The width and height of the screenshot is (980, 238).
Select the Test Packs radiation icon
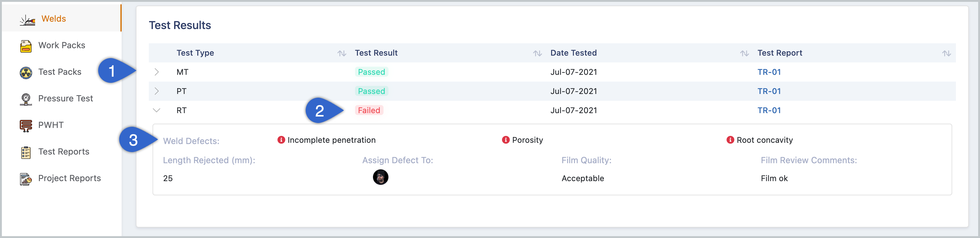(x=26, y=72)
